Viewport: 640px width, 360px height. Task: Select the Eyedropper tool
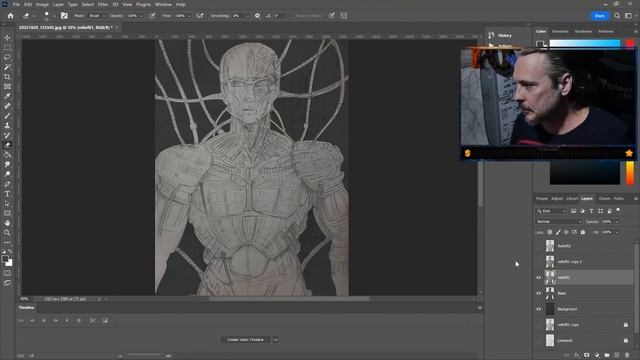point(7,96)
